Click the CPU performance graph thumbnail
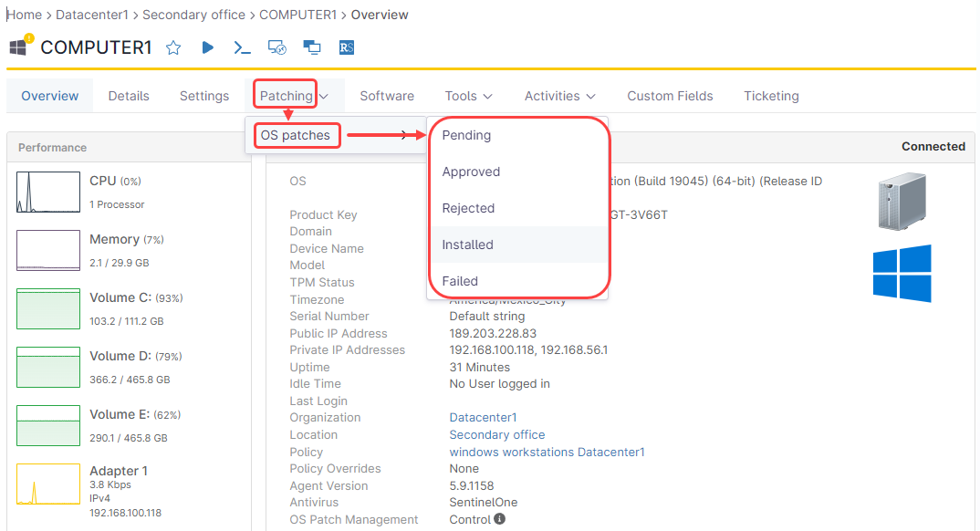 pos(48,192)
